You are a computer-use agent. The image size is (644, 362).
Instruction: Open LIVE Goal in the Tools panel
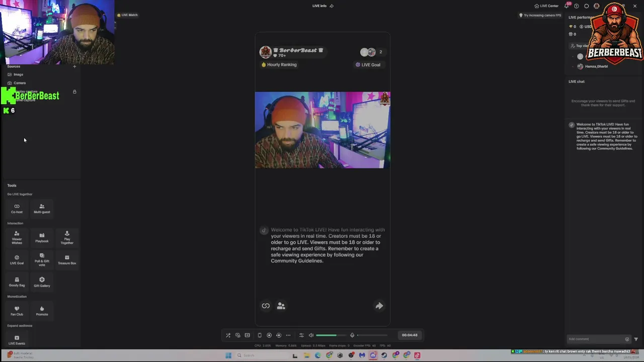(17, 259)
